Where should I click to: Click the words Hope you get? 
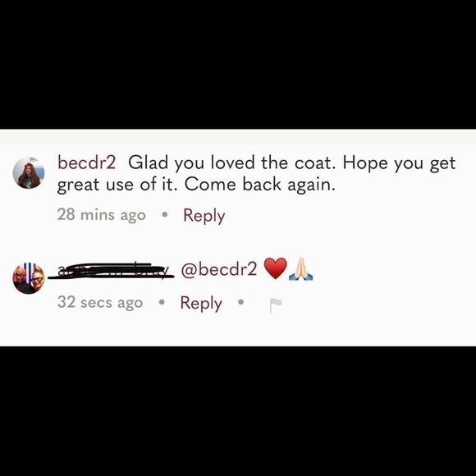(x=399, y=163)
